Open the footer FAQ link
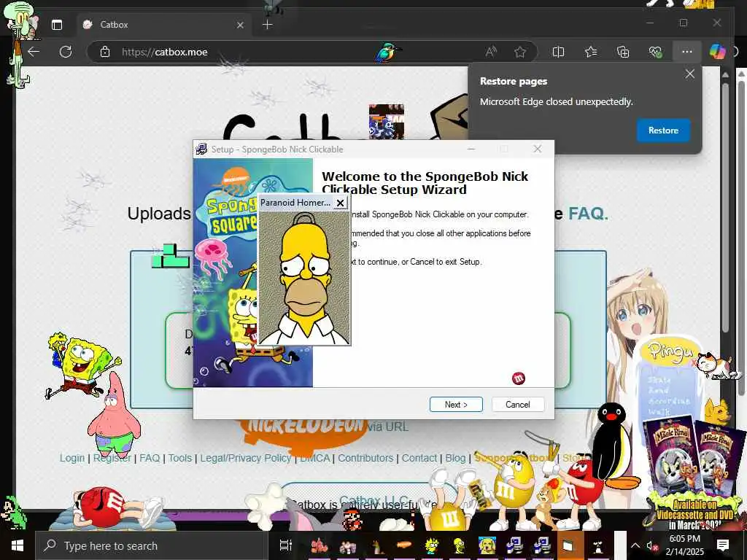This screenshot has height=560, width=747. 150,458
